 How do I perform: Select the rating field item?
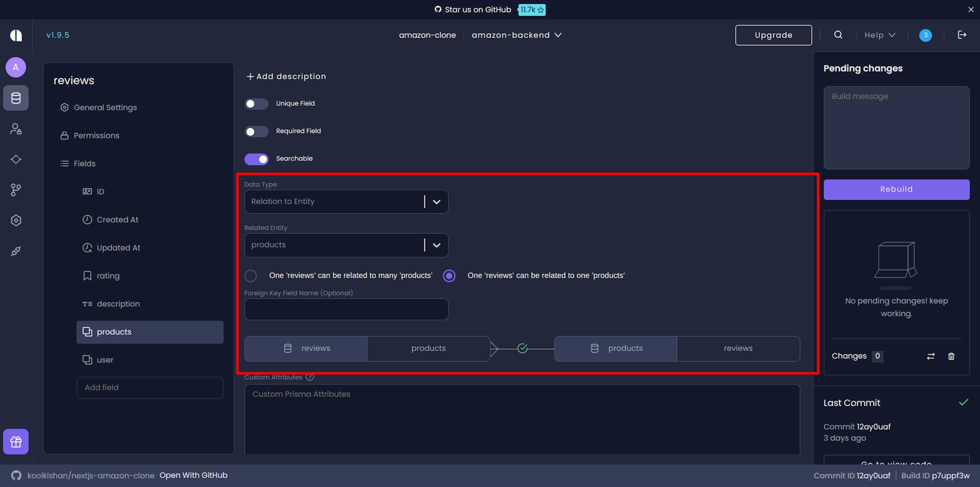click(108, 276)
